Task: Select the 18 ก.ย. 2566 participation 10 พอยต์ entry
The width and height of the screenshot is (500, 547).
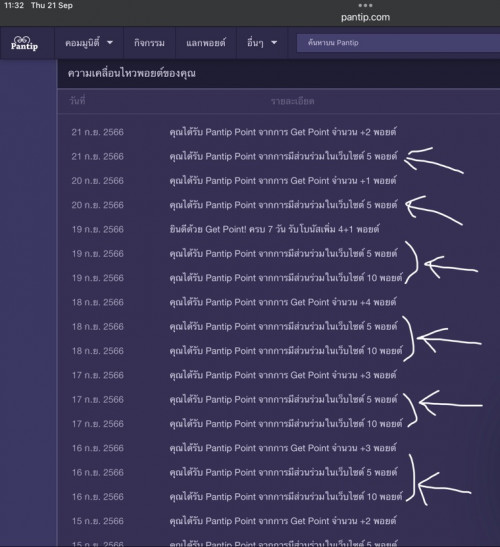Action: point(286,351)
